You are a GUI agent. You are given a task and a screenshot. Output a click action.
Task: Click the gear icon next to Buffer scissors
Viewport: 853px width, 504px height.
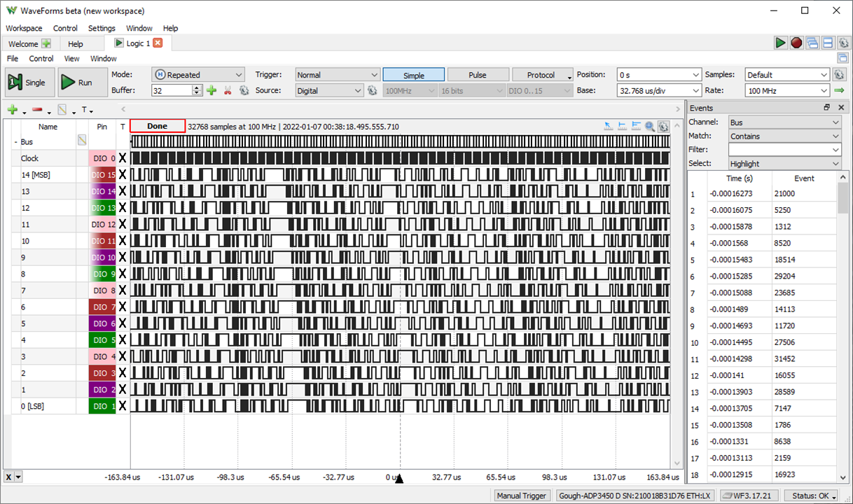tap(244, 90)
